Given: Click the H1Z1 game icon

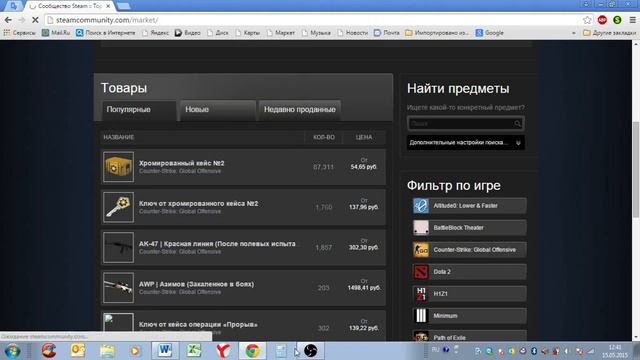Looking at the screenshot, I should click(421, 294).
